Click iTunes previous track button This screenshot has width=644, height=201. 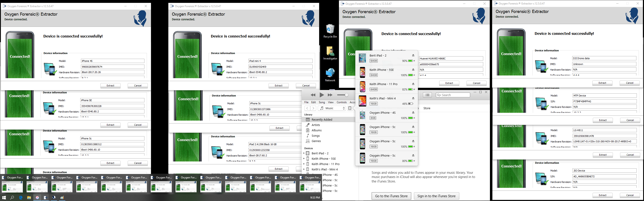(313, 95)
